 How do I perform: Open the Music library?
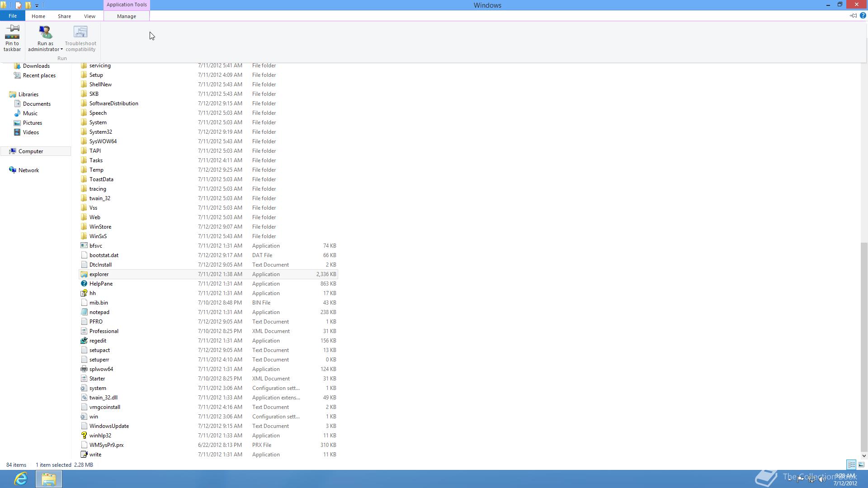30,113
